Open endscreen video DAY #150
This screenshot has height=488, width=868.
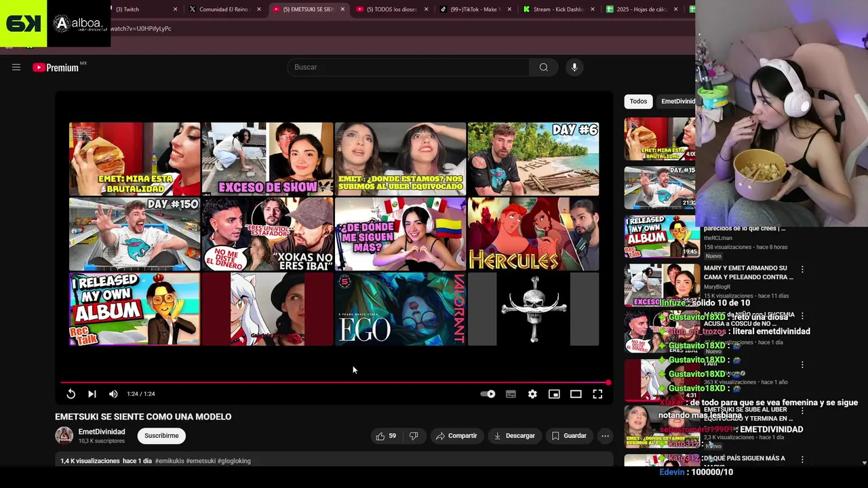coord(134,234)
